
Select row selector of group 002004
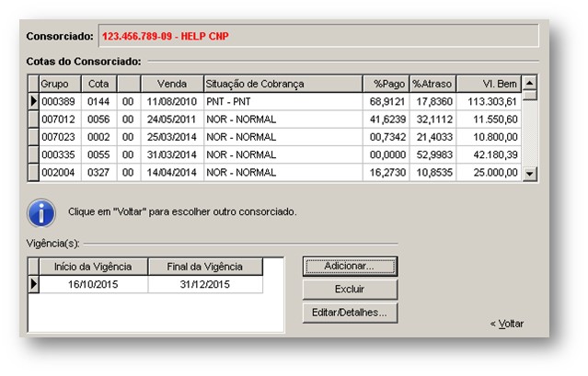[34, 172]
